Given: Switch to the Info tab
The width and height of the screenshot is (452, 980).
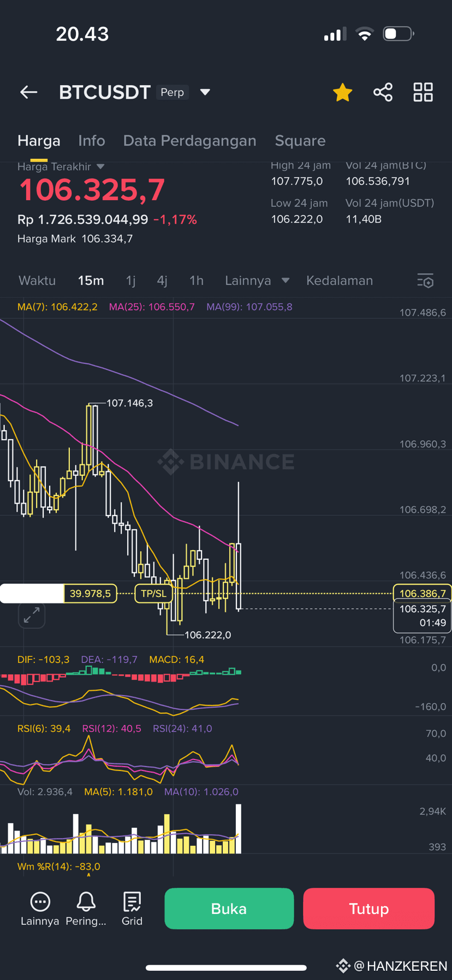Looking at the screenshot, I should (x=92, y=141).
